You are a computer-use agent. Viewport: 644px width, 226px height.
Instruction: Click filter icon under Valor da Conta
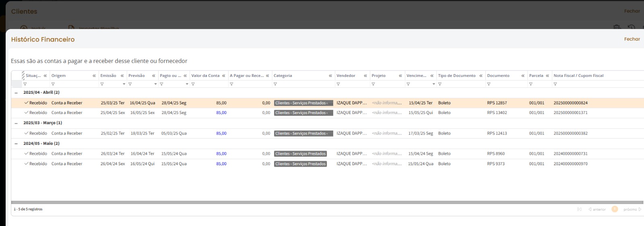pyautogui.click(x=193, y=84)
